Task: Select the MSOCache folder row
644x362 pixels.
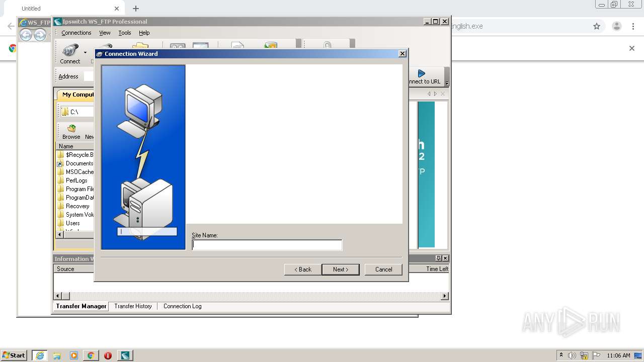Action: [x=76, y=172]
